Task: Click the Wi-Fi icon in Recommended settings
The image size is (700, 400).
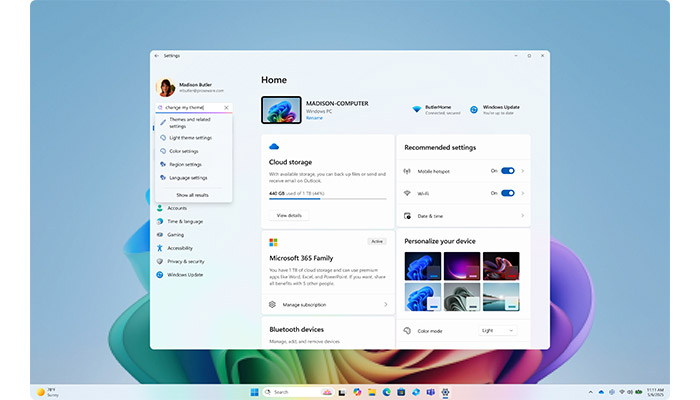Action: coord(407,193)
